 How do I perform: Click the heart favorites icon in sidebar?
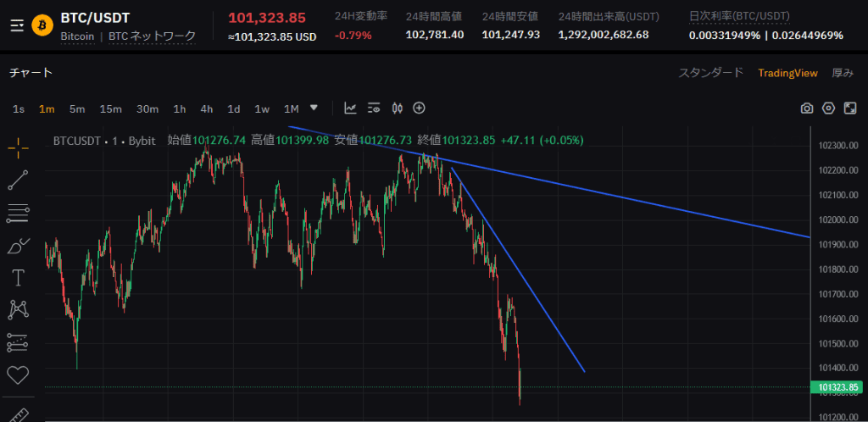[x=18, y=375]
